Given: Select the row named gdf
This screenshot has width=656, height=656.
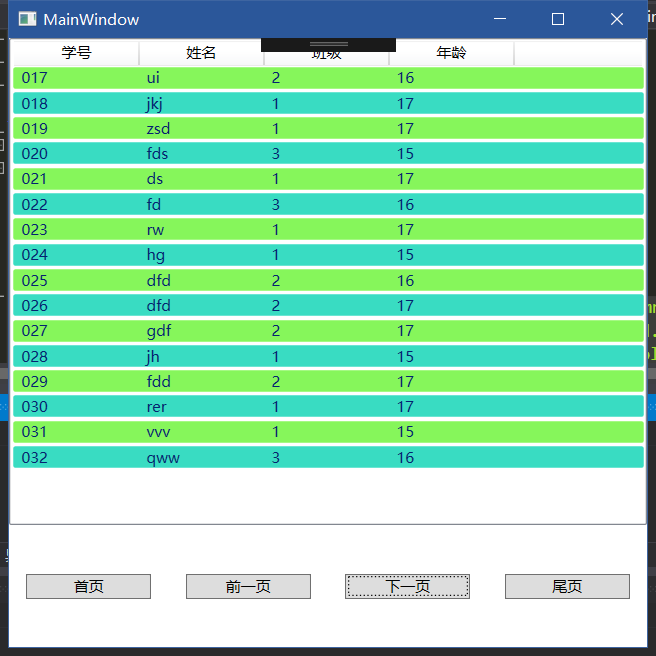Looking at the screenshot, I should point(328,331).
